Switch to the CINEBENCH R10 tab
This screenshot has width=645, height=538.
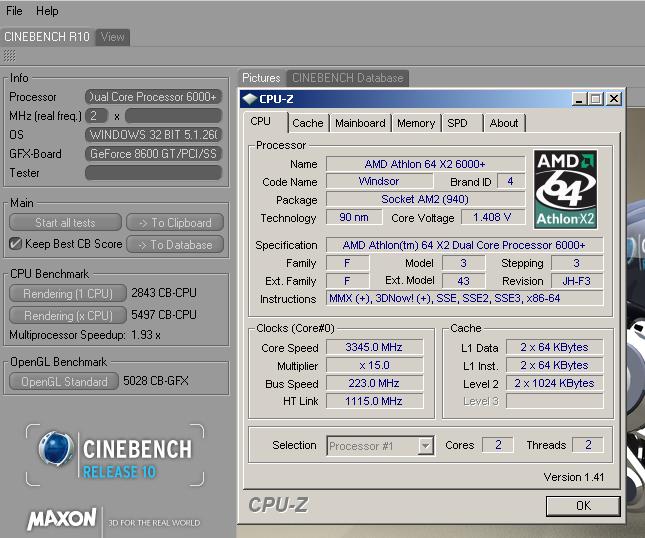pos(47,37)
